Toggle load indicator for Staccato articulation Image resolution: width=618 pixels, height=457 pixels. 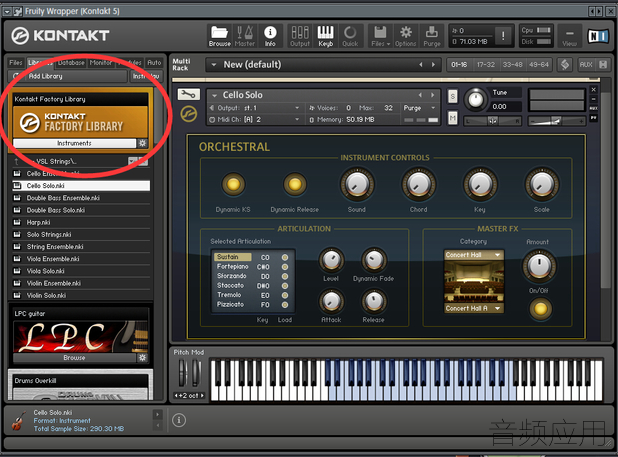285,286
